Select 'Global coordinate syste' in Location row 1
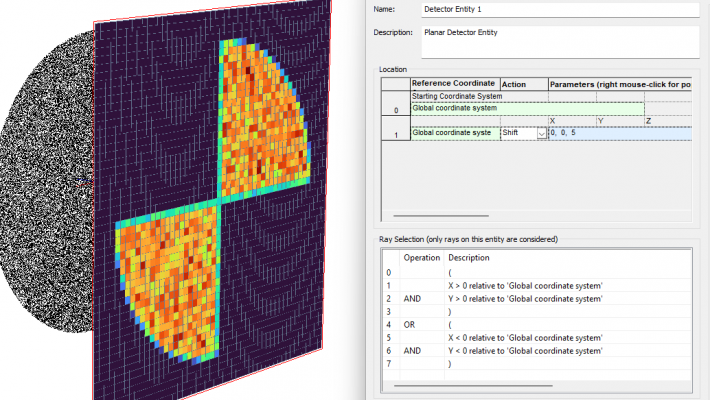Image resolution: width=710 pixels, height=400 pixels. [x=455, y=133]
